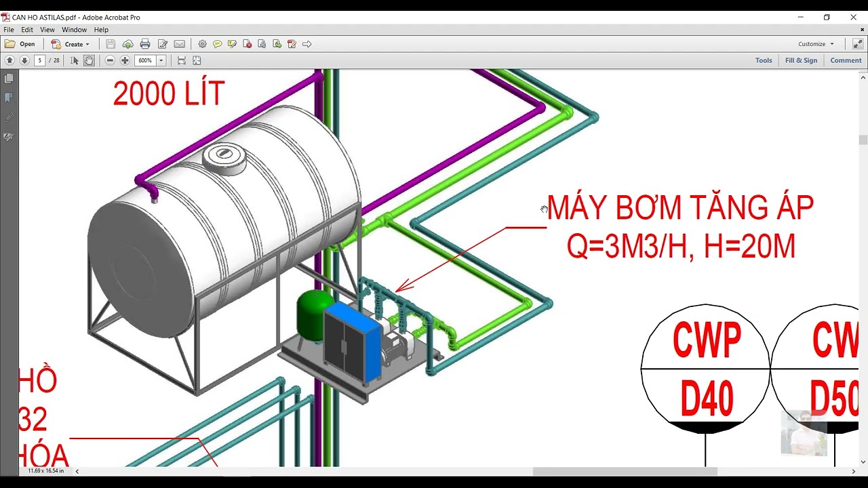This screenshot has height=488, width=868.
Task: Click the page search icon with magnifier
Action: pos(262,44)
